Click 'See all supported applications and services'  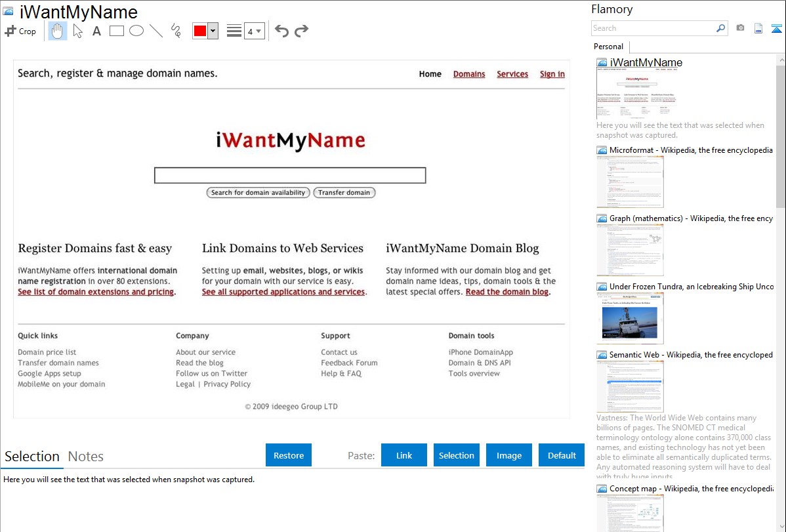coord(283,292)
